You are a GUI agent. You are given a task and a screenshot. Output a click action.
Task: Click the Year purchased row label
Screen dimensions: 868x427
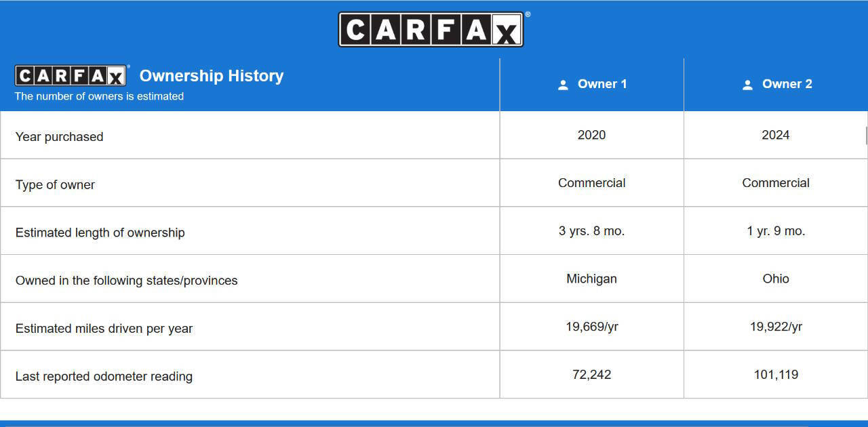pyautogui.click(x=60, y=136)
